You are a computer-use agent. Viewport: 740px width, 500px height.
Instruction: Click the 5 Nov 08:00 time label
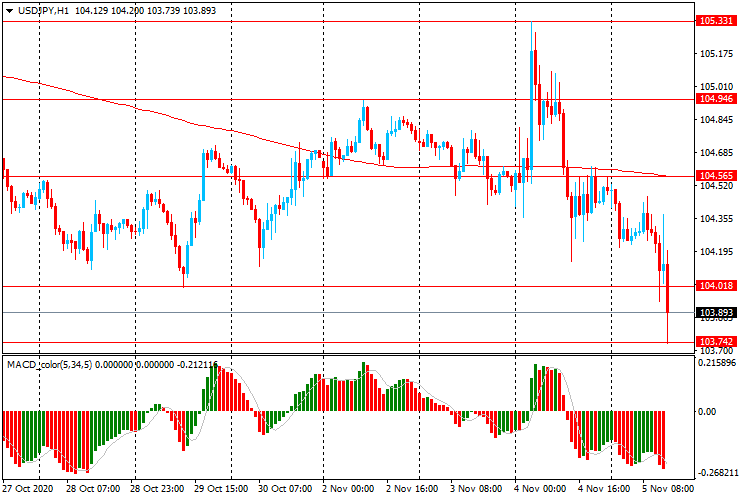click(668, 489)
